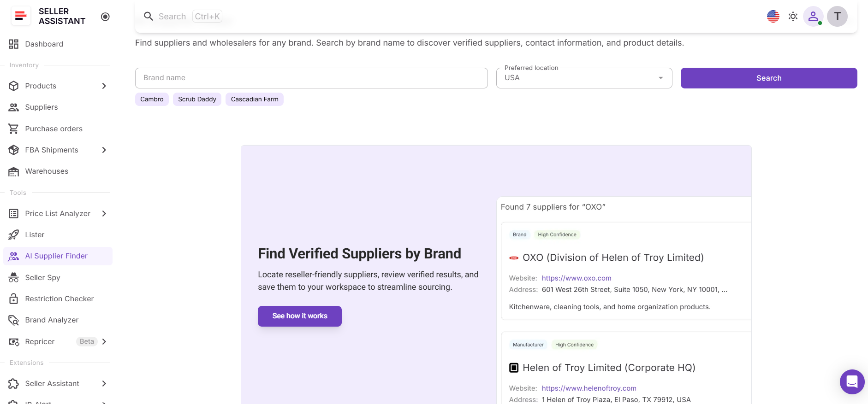
Task: Open Purchase orders section
Action: [58, 129]
